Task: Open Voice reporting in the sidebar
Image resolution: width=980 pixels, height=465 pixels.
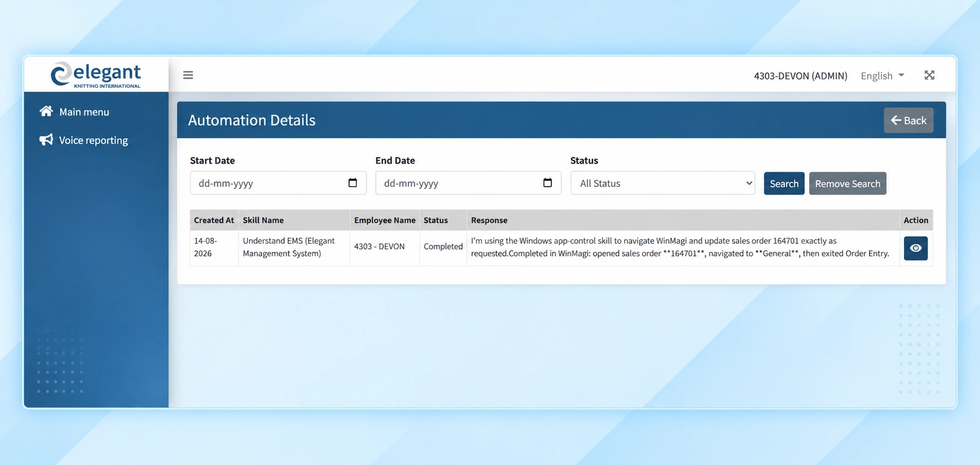Action: click(x=94, y=140)
